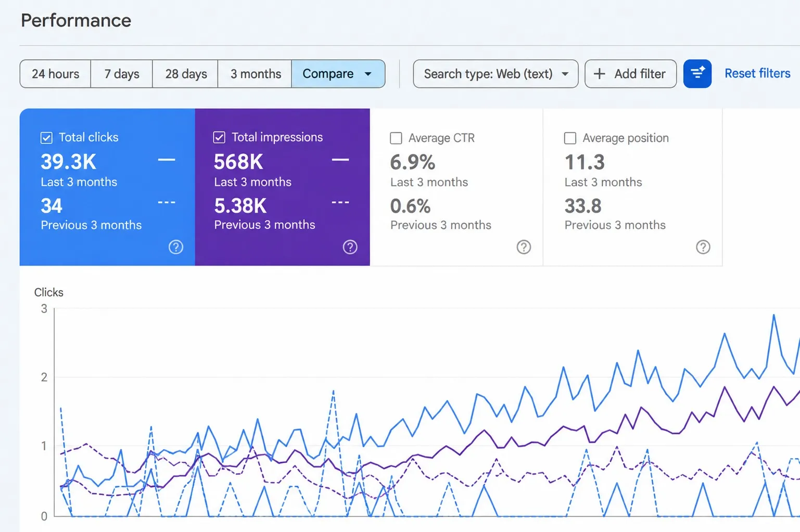800x532 pixels.
Task: Open the Compare date range dropdown
Action: [x=338, y=74]
